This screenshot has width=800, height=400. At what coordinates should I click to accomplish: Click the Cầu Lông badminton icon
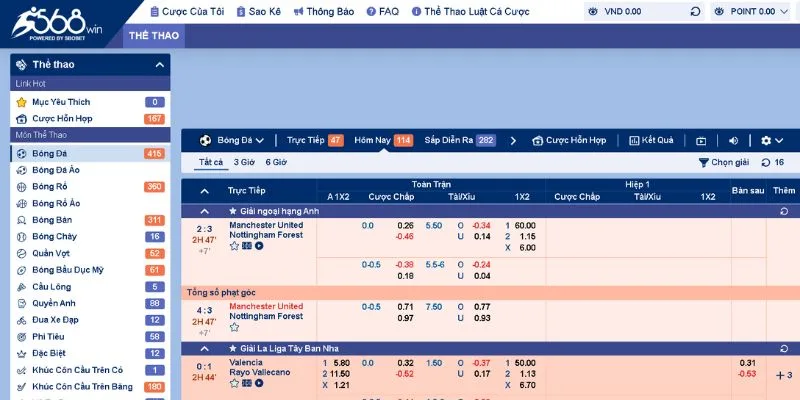pyautogui.click(x=21, y=287)
